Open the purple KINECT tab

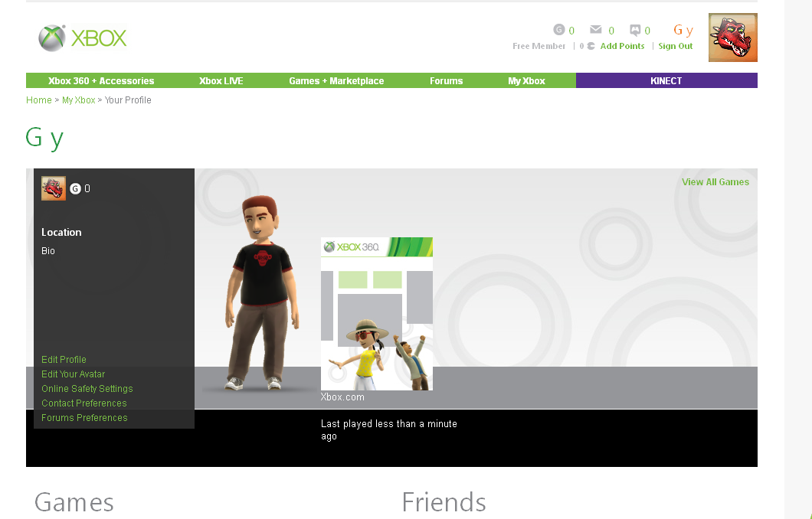coord(666,80)
